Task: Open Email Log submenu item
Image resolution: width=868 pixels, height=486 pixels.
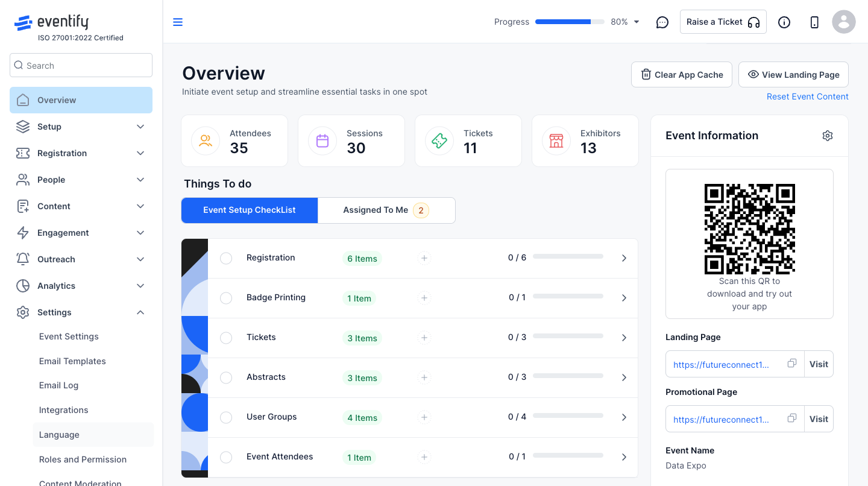Action: pyautogui.click(x=58, y=385)
